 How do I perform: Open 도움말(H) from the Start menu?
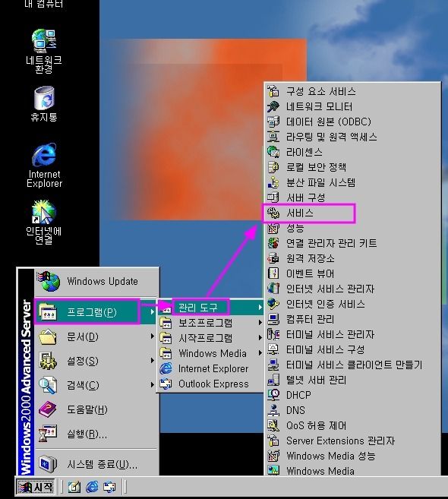[96, 409]
